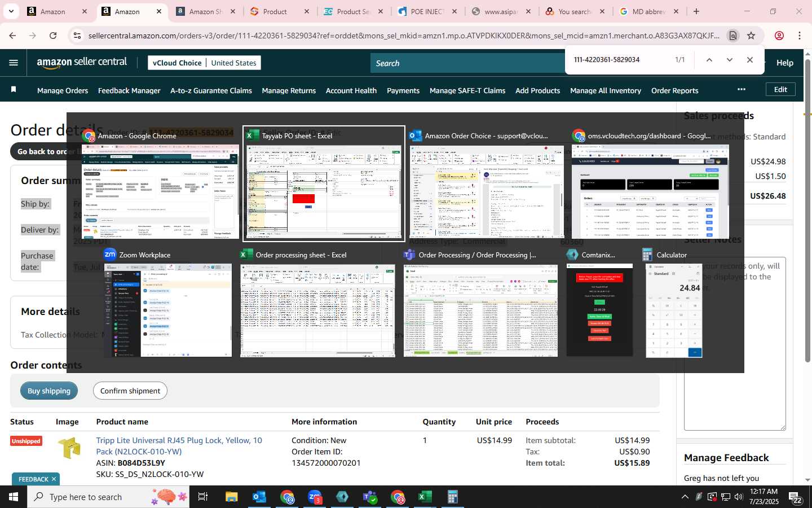This screenshot has height=508, width=812.
Task: Click the Seller Notes text area
Action: (x=735, y=344)
